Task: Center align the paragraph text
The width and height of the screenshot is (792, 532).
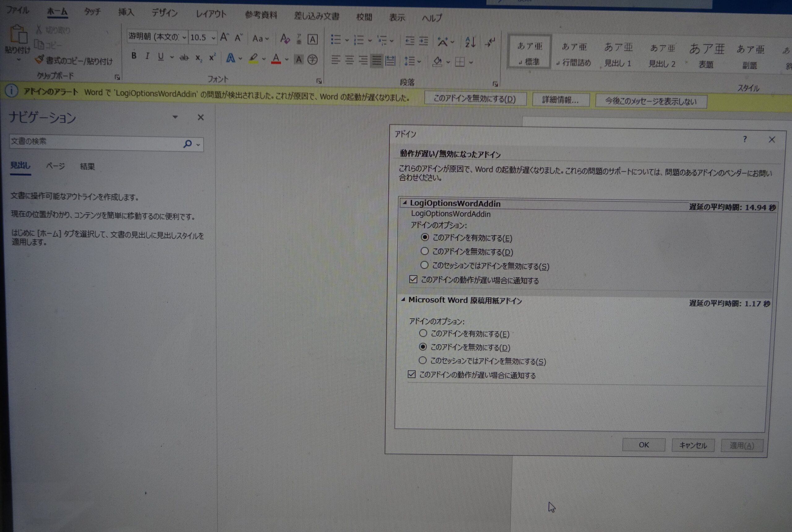Action: (x=349, y=60)
